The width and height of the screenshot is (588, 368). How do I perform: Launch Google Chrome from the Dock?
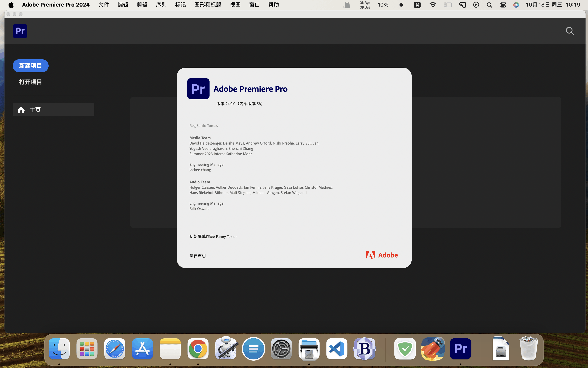tap(198, 349)
